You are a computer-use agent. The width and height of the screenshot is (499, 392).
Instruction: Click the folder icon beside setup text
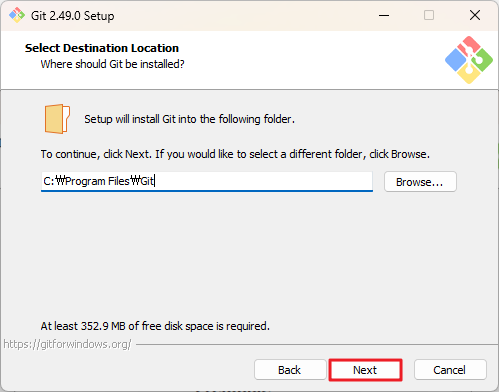pyautogui.click(x=57, y=119)
